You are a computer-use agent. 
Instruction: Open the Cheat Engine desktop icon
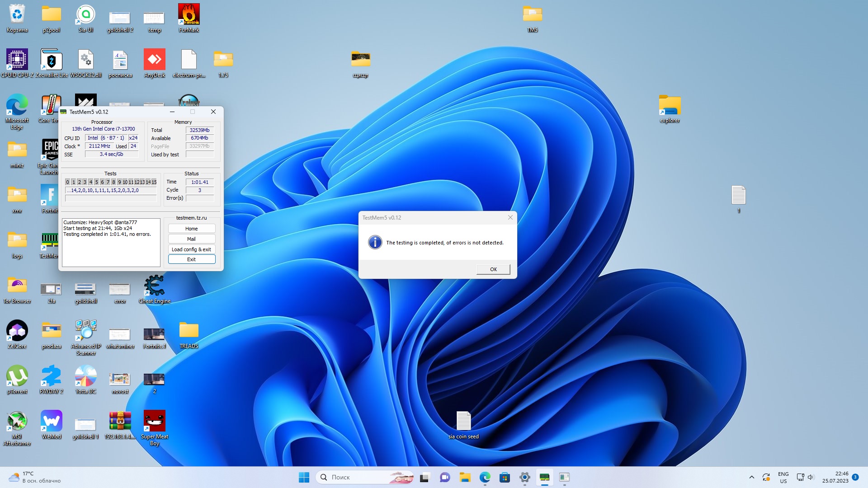point(154,287)
